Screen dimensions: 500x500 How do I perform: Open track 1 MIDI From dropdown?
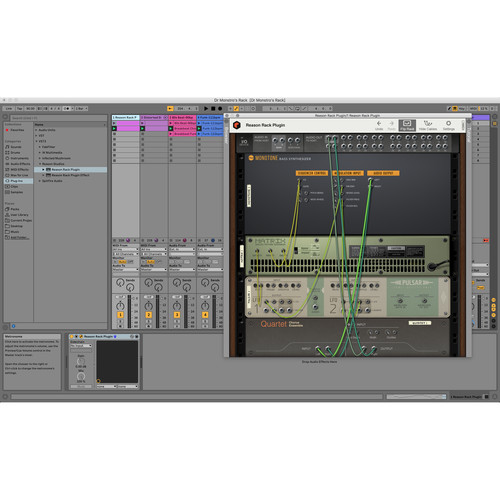pyautogui.click(x=125, y=249)
